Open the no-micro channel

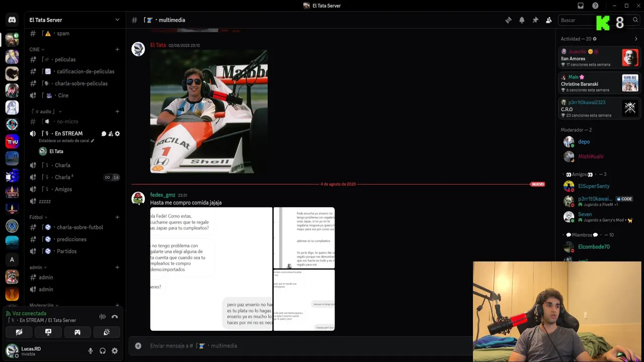click(x=75, y=122)
